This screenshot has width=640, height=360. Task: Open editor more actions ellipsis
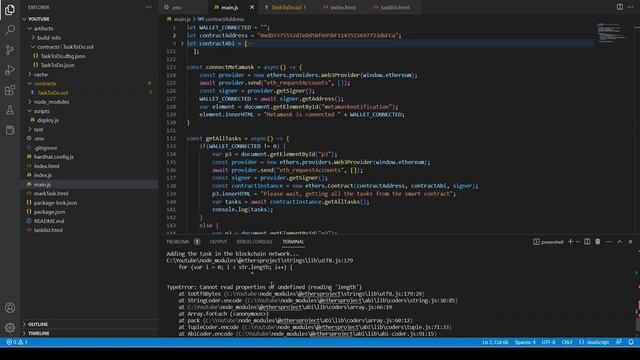coord(631,7)
